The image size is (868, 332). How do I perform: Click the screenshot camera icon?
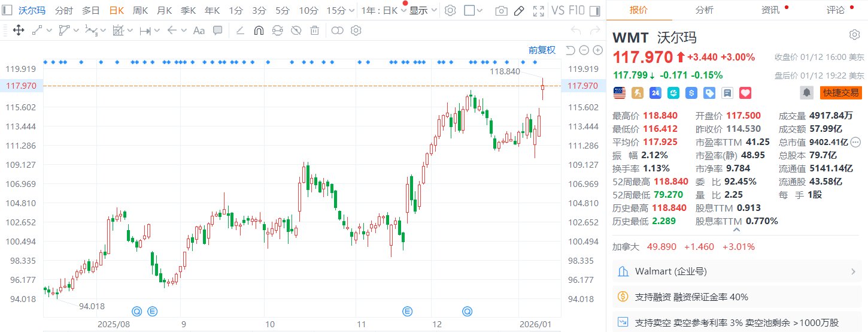502,11
